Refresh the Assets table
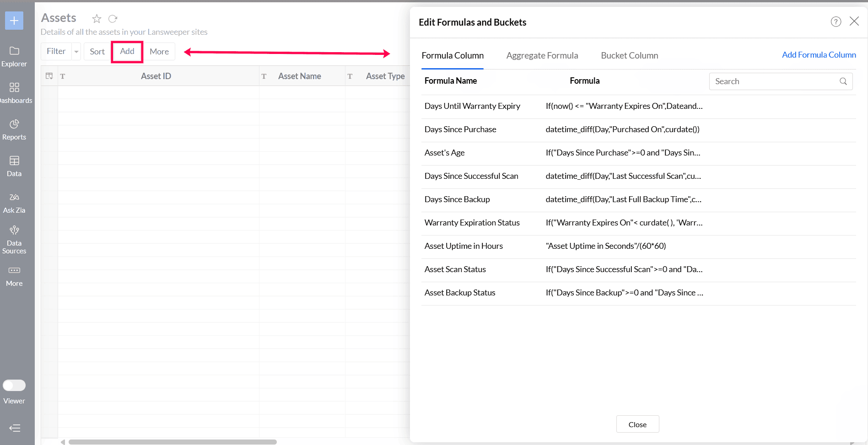The height and width of the screenshot is (445, 868). [113, 19]
